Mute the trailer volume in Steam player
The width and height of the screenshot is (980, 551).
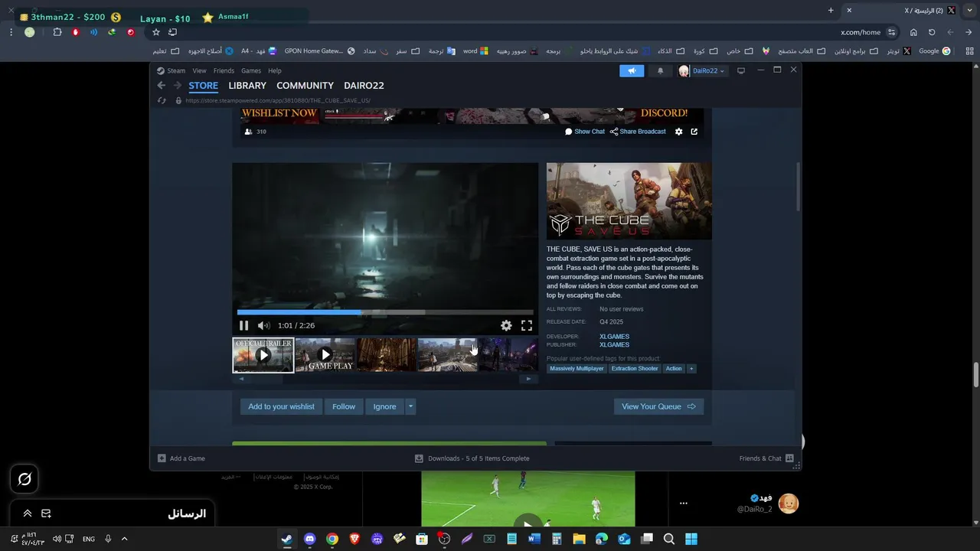coord(263,325)
